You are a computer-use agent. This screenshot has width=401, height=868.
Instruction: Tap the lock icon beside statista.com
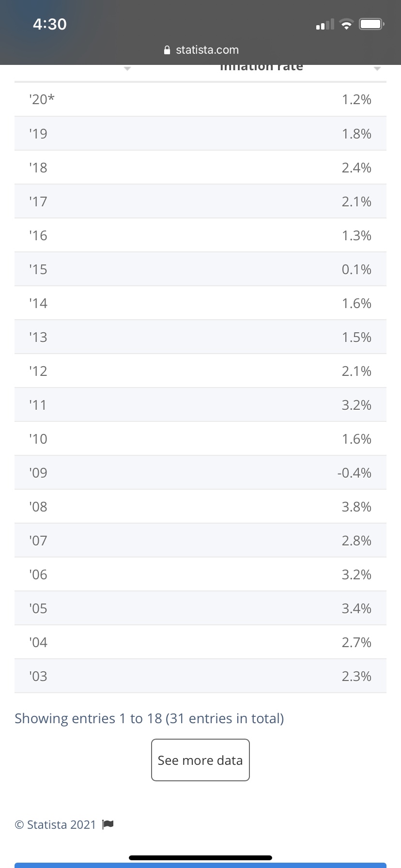tap(167, 50)
